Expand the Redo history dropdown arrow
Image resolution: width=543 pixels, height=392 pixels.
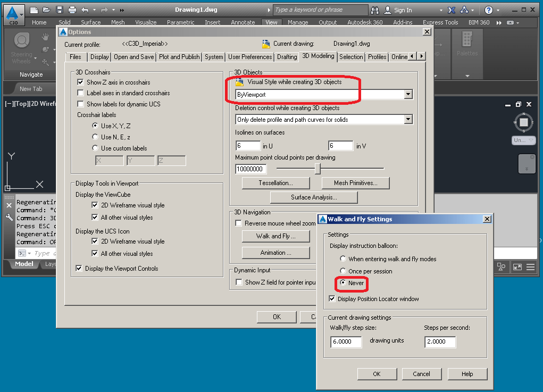pyautogui.click(x=114, y=10)
